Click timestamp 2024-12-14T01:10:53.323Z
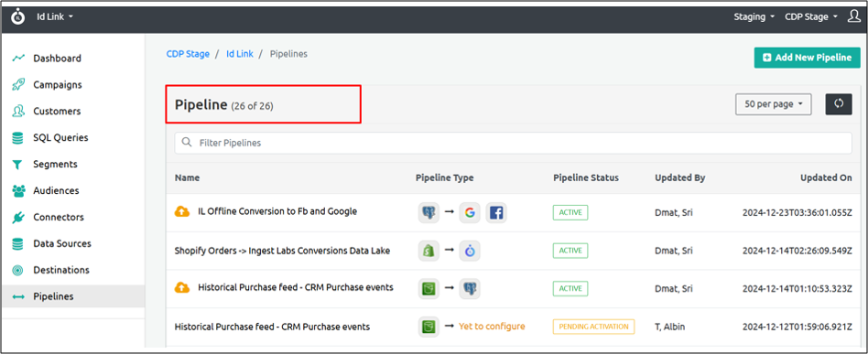 [x=797, y=289]
